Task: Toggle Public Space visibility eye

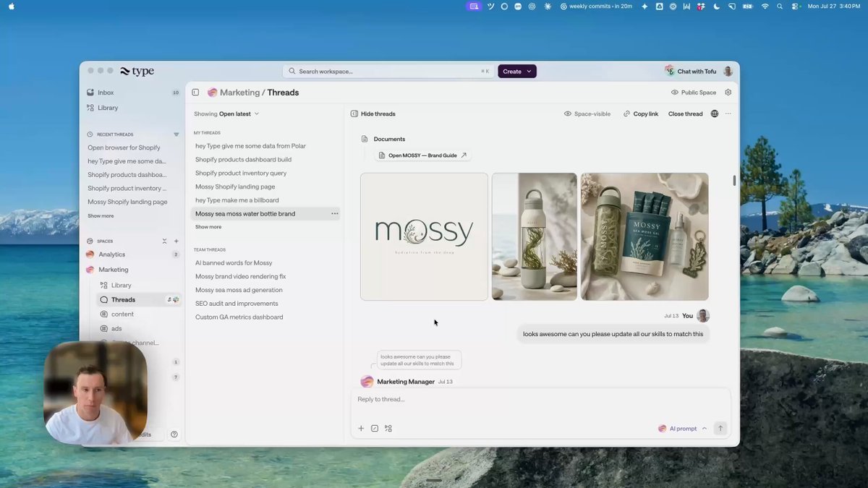Action: coord(675,93)
